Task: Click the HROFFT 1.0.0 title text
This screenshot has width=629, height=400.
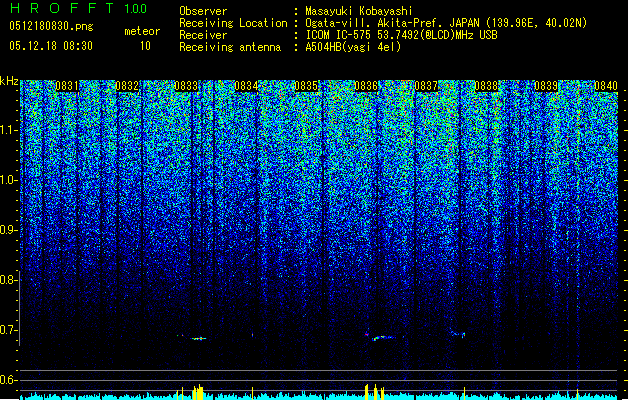Action: click(x=78, y=8)
